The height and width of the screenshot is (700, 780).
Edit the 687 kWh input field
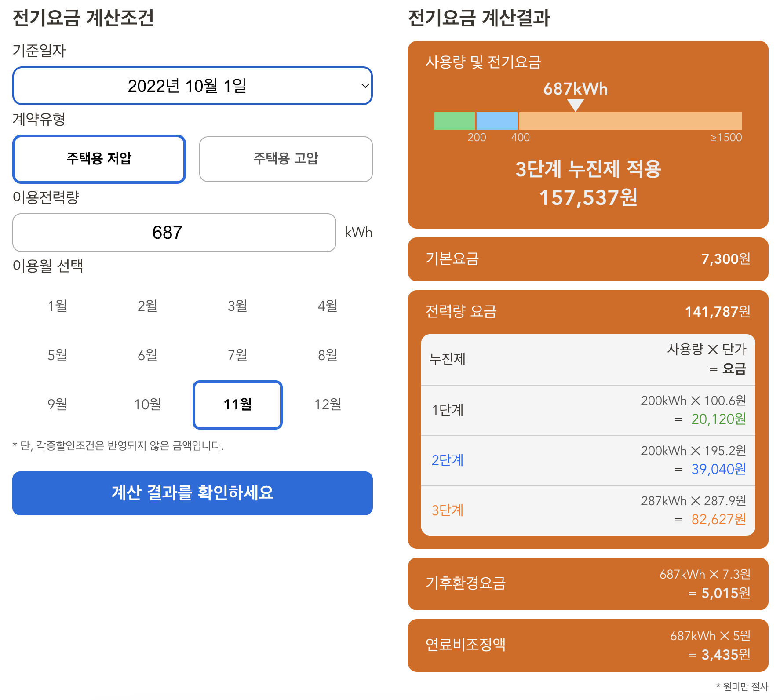pos(174,233)
